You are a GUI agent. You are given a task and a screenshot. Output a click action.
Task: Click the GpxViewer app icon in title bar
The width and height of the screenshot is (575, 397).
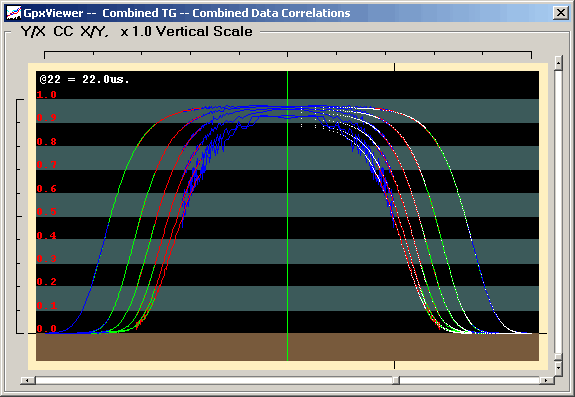tap(14, 13)
